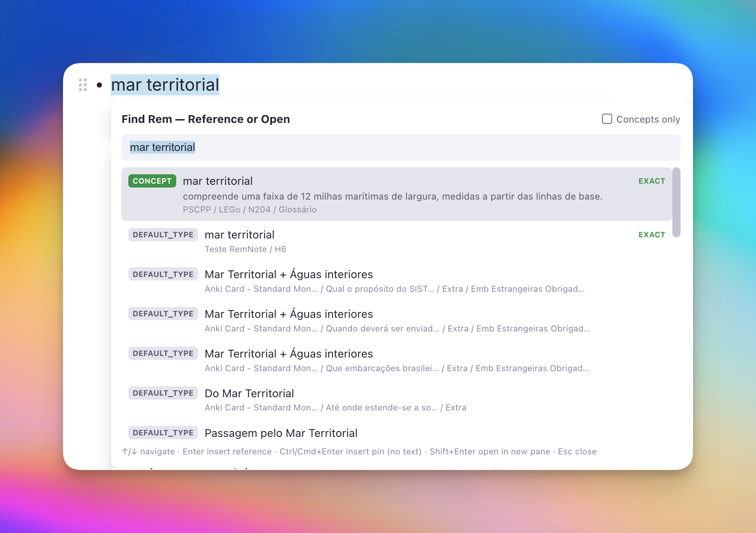
Task: Click the concept description about 12 milhas marítimas
Action: [393, 196]
